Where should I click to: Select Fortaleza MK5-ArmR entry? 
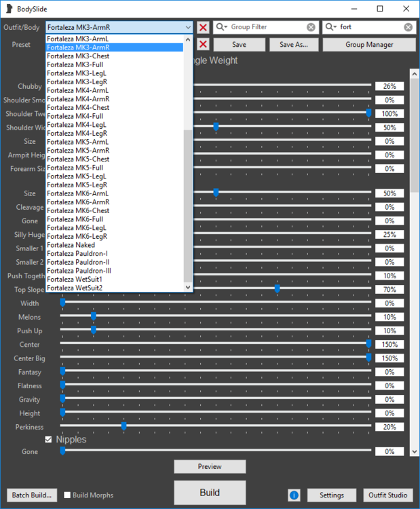[x=115, y=151]
